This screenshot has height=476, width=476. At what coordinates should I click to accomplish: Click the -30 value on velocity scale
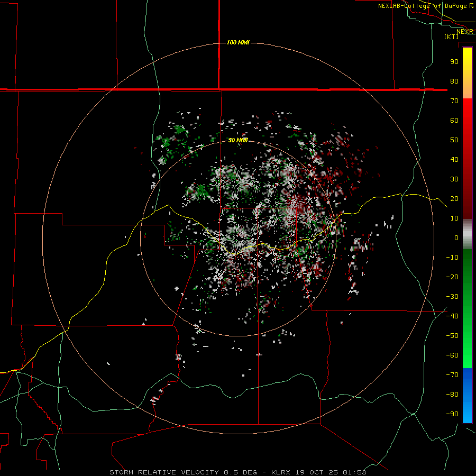[452, 297]
